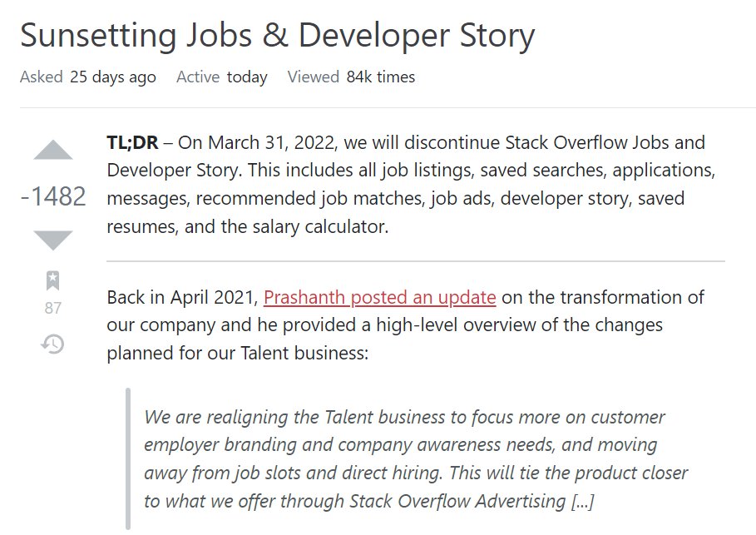This screenshot has width=756, height=535.
Task: Click the horizontal divider below the TL;DR paragraph
Action: (416, 261)
